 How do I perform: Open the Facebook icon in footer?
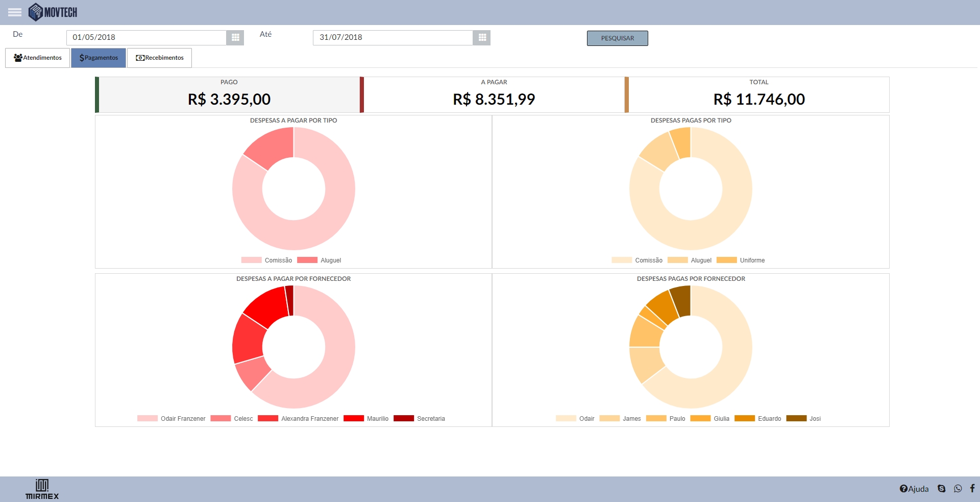coord(972,488)
